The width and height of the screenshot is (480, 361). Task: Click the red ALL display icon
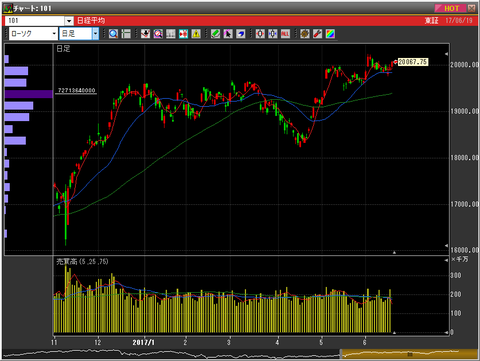click(285, 34)
